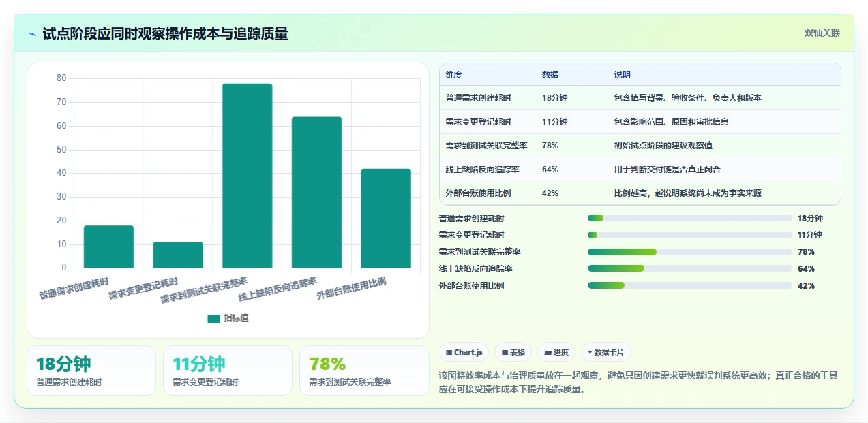
Task: Click progress value 42% label
Action: [x=806, y=286]
